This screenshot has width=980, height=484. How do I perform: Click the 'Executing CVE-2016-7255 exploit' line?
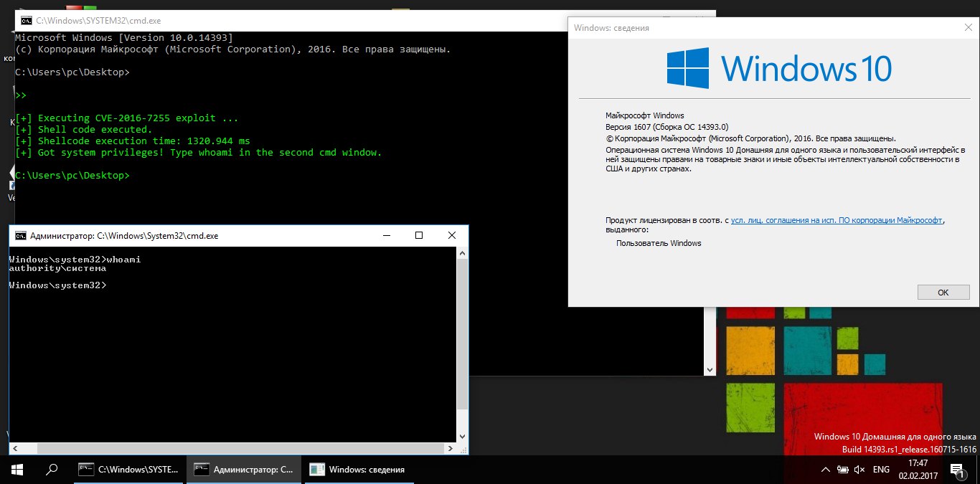[x=127, y=118]
